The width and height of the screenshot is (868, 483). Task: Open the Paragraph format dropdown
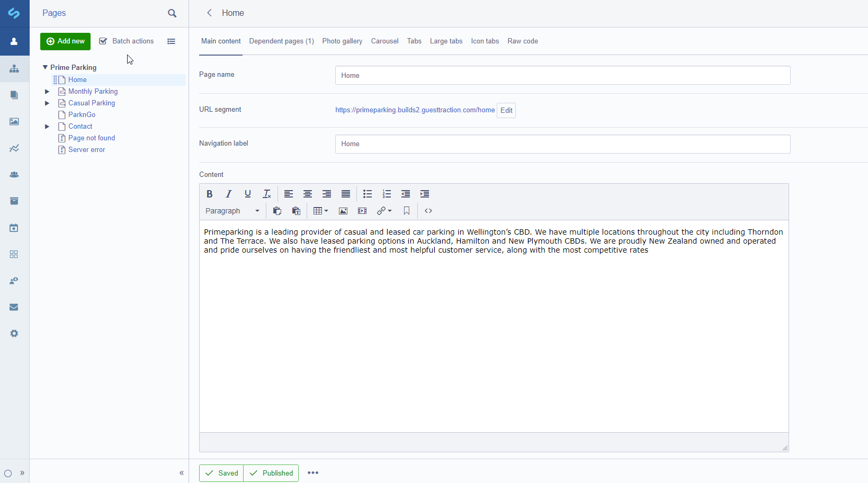pos(232,211)
